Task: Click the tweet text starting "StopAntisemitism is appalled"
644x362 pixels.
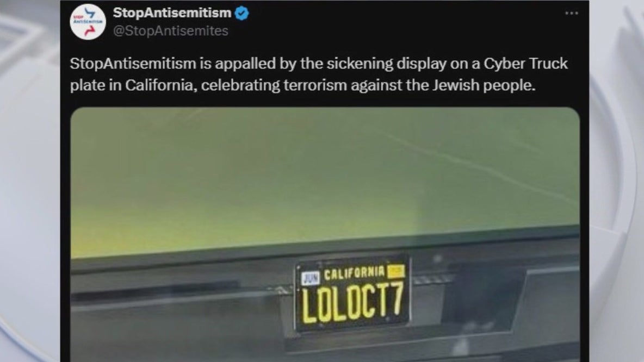Action: click(x=319, y=74)
